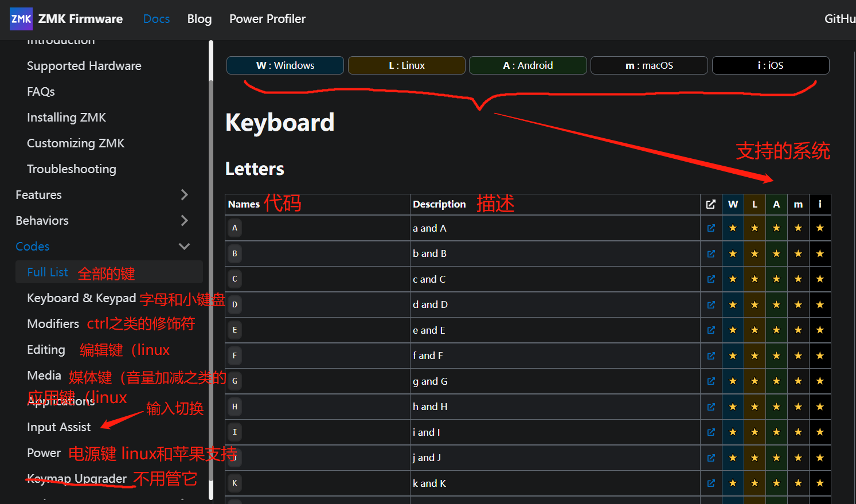856x504 pixels.
Task: Open FAQs page in sidebar
Action: 41,92
